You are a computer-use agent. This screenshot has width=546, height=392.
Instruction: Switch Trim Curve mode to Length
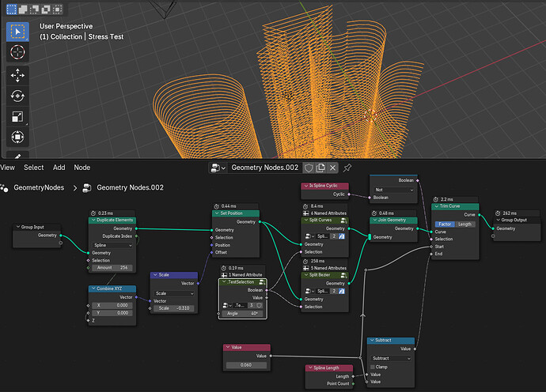pos(464,224)
